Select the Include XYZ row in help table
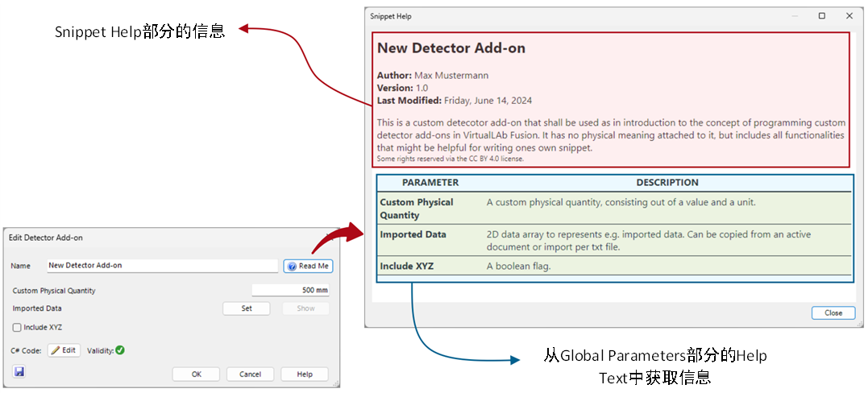Viewport: 868px width, 393px height. point(615,267)
